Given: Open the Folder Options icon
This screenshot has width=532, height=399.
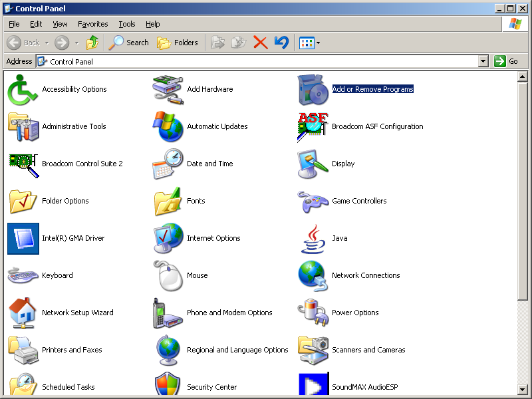Looking at the screenshot, I should (x=23, y=201).
